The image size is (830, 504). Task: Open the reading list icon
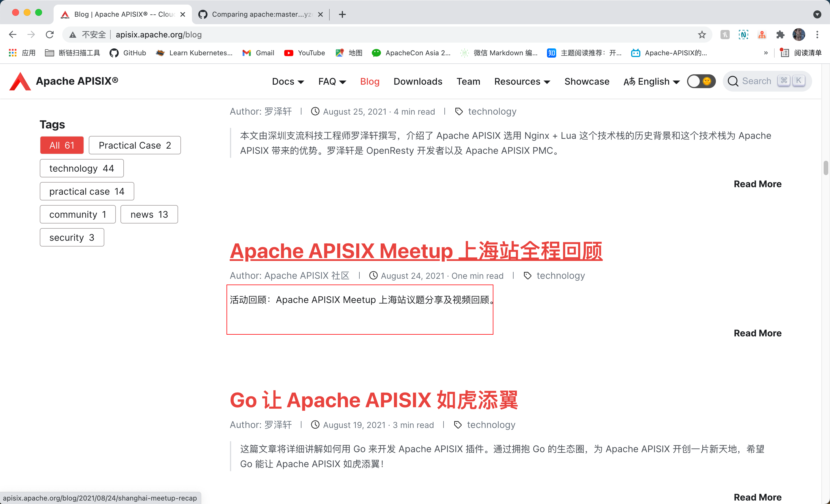[785, 53]
